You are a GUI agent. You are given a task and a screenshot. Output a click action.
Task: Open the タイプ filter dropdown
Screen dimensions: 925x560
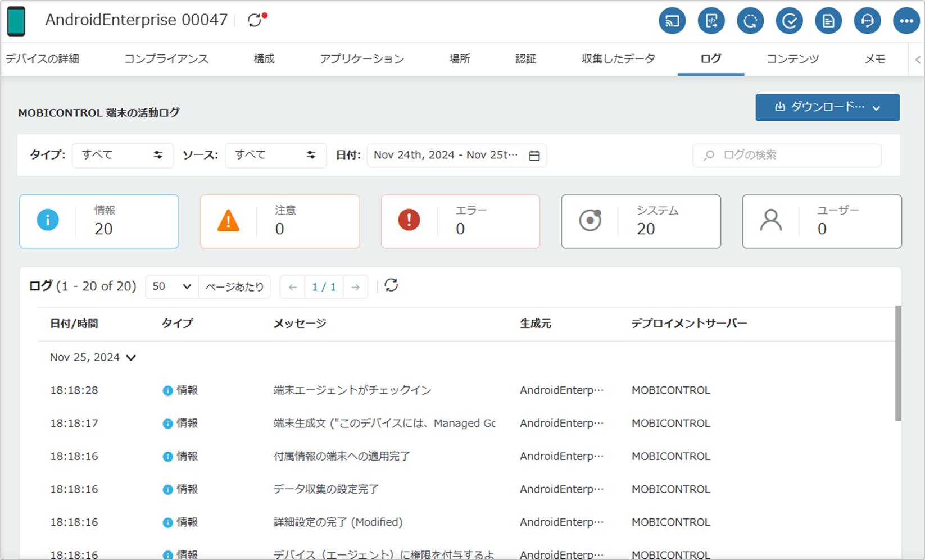coord(123,155)
